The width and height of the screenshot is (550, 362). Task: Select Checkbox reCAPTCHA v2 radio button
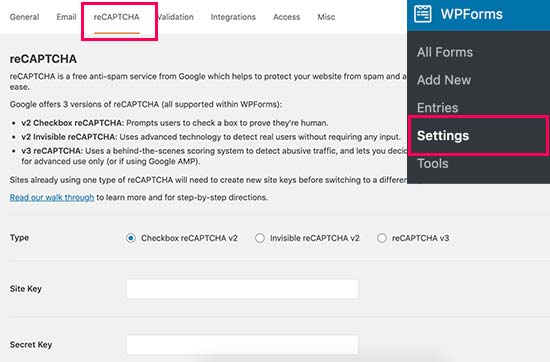tap(131, 238)
